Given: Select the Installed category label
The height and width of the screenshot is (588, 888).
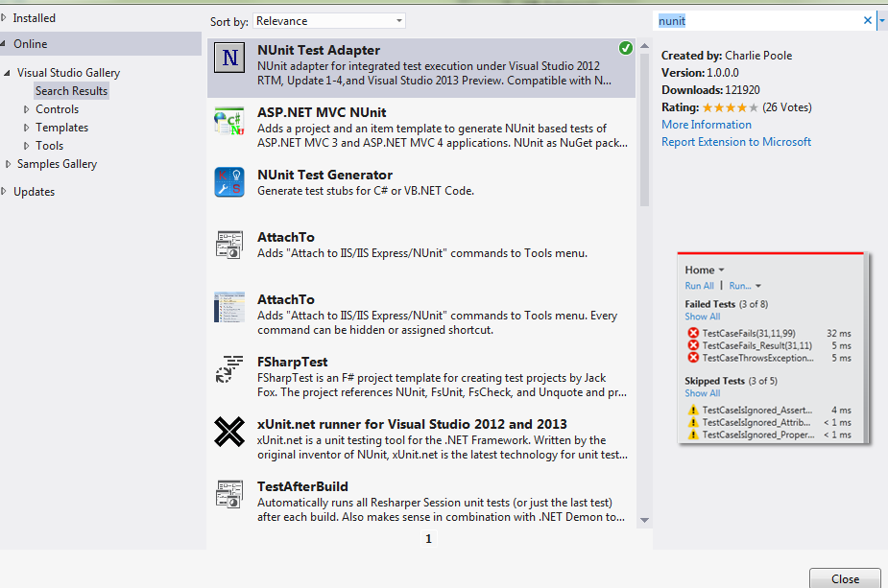Looking at the screenshot, I should [x=34, y=18].
